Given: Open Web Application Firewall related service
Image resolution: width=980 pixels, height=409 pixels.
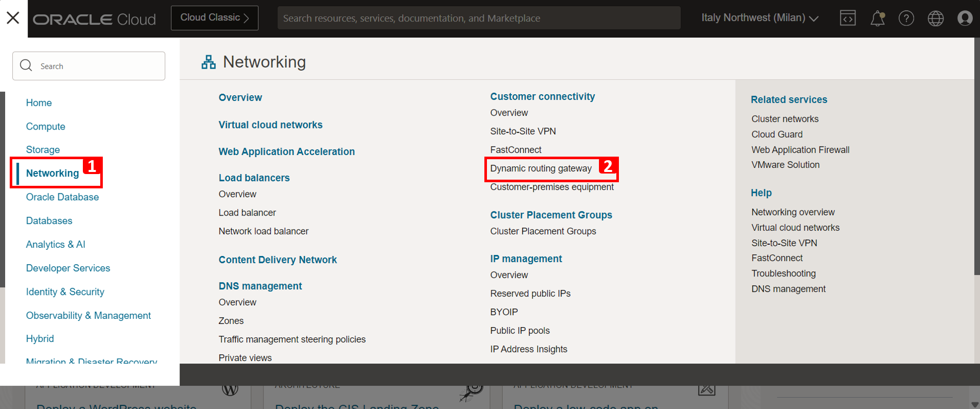Looking at the screenshot, I should click(x=800, y=149).
